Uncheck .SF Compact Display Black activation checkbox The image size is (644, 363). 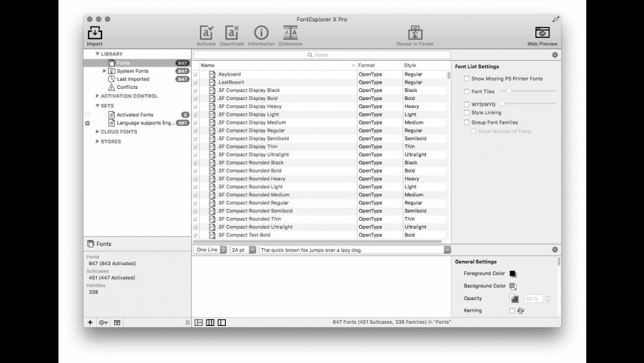(x=195, y=90)
